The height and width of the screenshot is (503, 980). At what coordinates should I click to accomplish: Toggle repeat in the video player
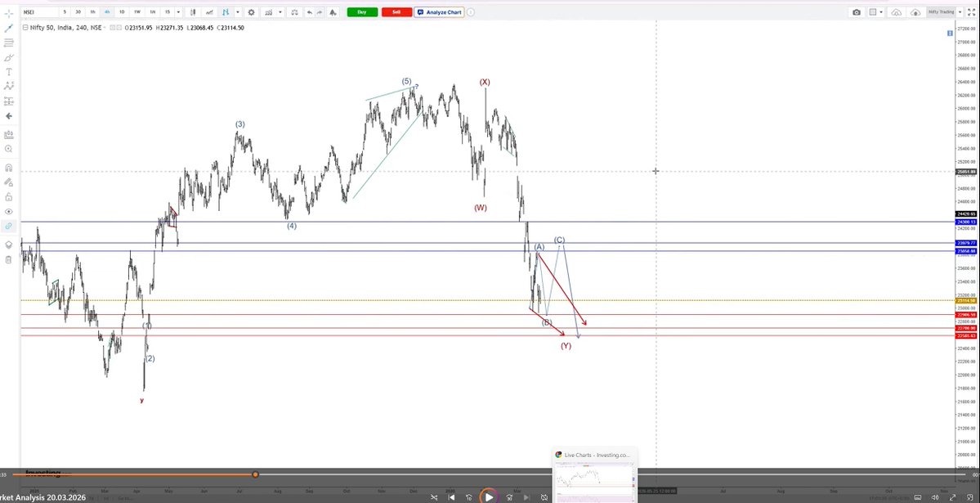[544, 497]
